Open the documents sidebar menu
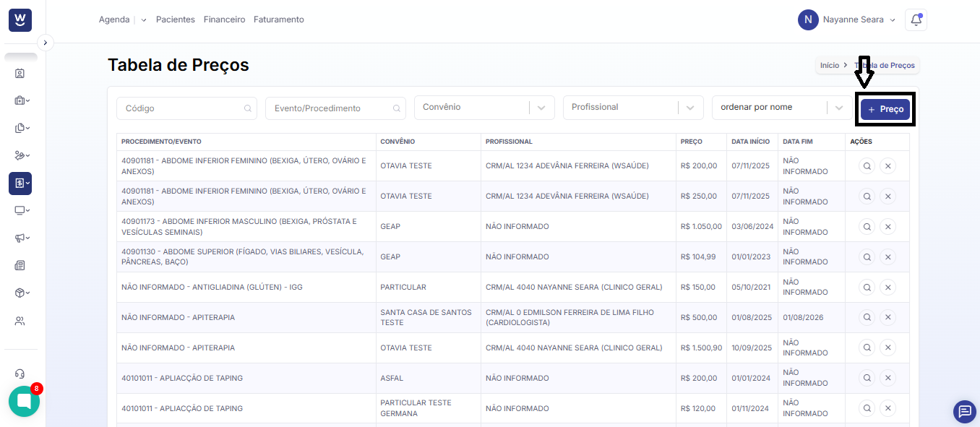 pyautogui.click(x=22, y=128)
